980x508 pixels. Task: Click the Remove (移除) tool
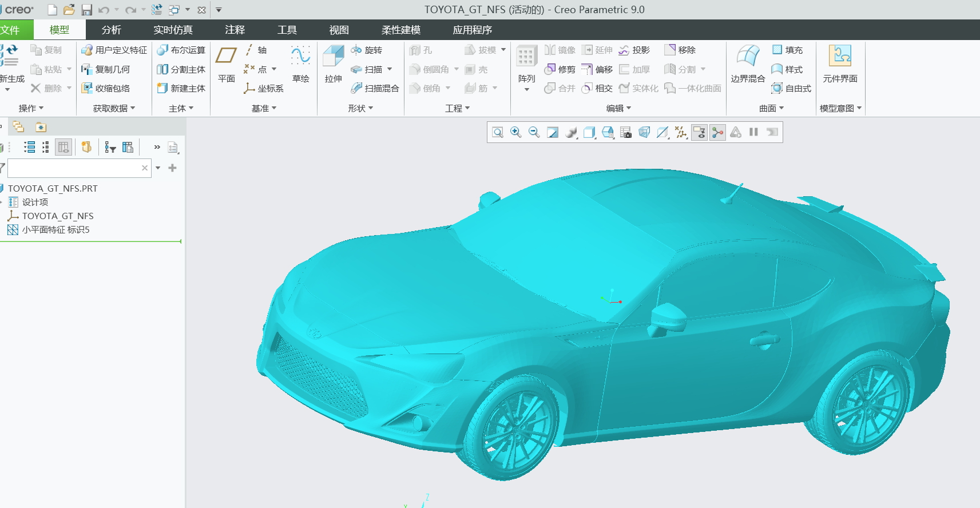pos(680,50)
